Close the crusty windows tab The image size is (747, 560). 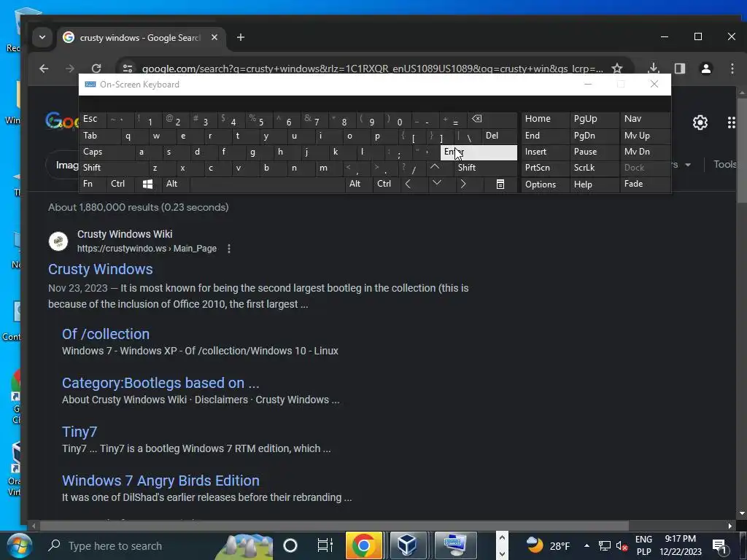point(214,37)
